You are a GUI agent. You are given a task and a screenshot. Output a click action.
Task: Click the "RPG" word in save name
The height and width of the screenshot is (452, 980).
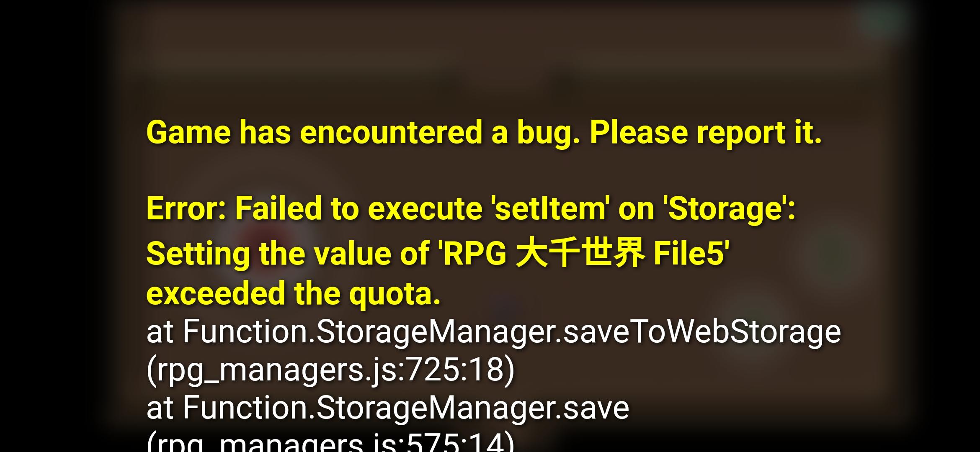(x=475, y=254)
